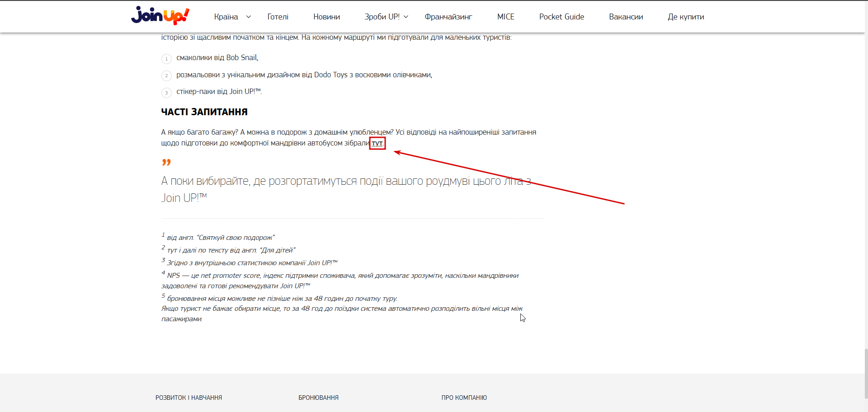
Task: Expand the Зроби UP! dropdown chevron
Action: (x=406, y=17)
